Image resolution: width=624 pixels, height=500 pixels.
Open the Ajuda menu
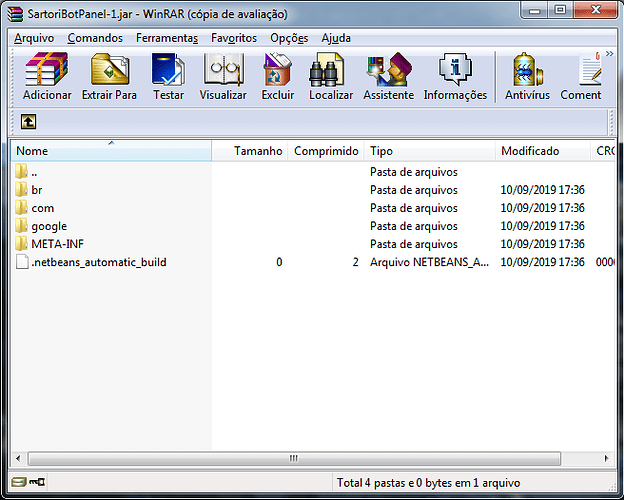(336, 38)
